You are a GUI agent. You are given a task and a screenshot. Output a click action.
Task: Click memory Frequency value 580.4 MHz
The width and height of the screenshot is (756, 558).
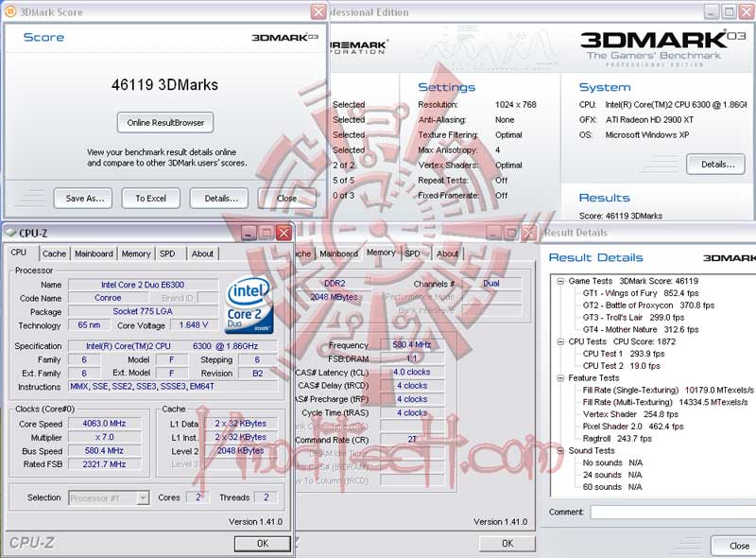click(x=412, y=344)
